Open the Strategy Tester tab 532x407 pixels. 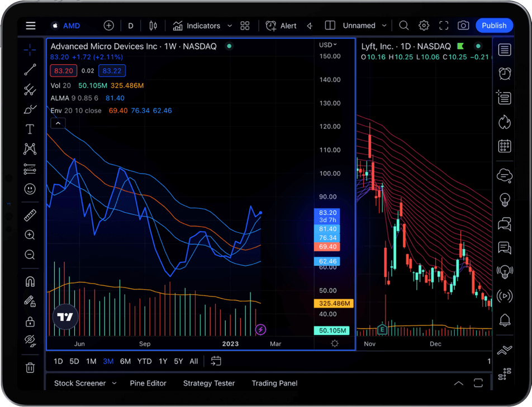pos(209,384)
